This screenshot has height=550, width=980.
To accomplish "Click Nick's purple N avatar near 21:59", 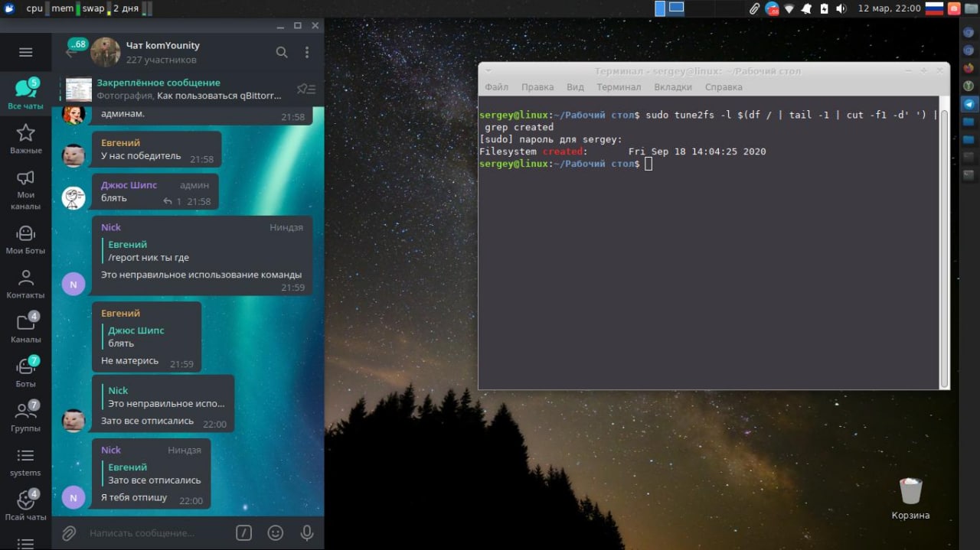I will click(x=73, y=284).
